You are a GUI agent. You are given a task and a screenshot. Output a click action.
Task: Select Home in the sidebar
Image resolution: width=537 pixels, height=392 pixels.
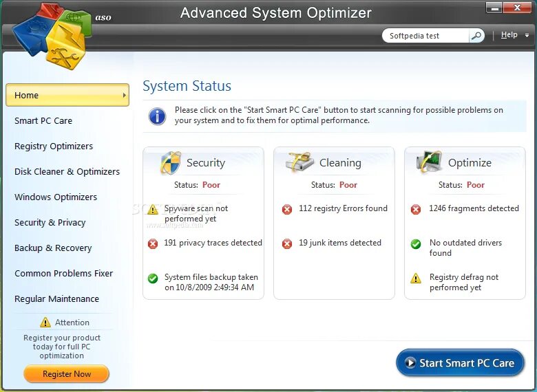(x=67, y=95)
